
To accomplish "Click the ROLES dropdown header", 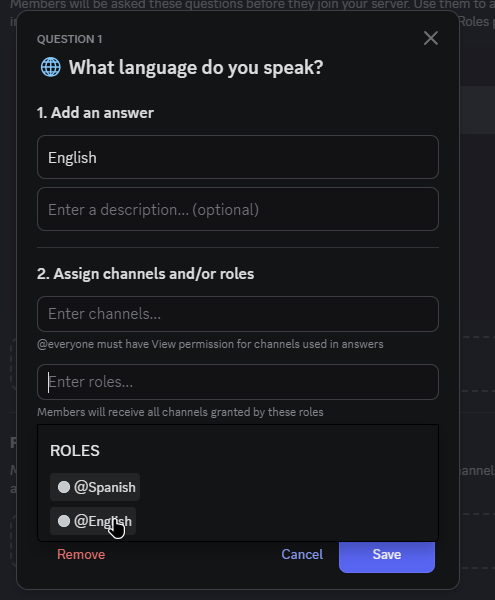I will tap(75, 451).
